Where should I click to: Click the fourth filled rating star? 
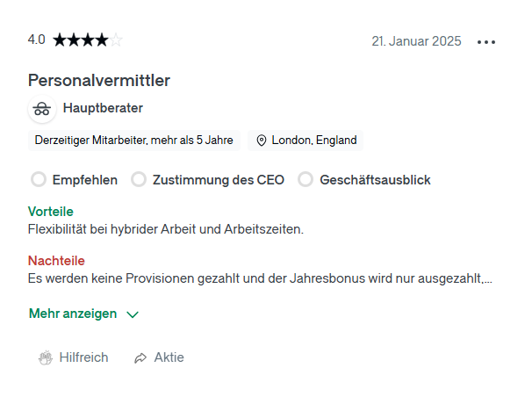[x=102, y=40]
